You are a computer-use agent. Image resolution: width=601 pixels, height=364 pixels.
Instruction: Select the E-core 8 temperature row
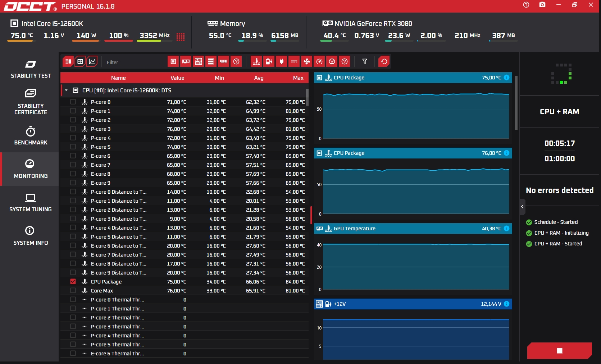pyautogui.click(x=185, y=174)
